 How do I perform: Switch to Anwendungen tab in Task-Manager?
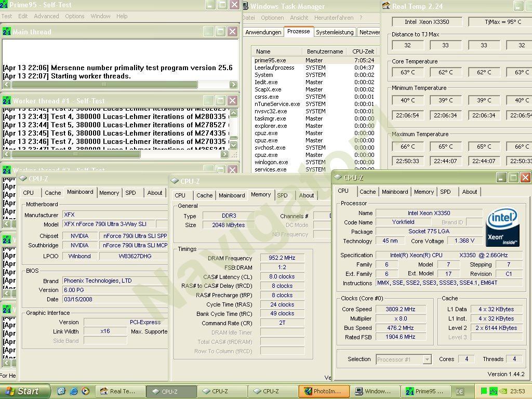pyautogui.click(x=263, y=32)
